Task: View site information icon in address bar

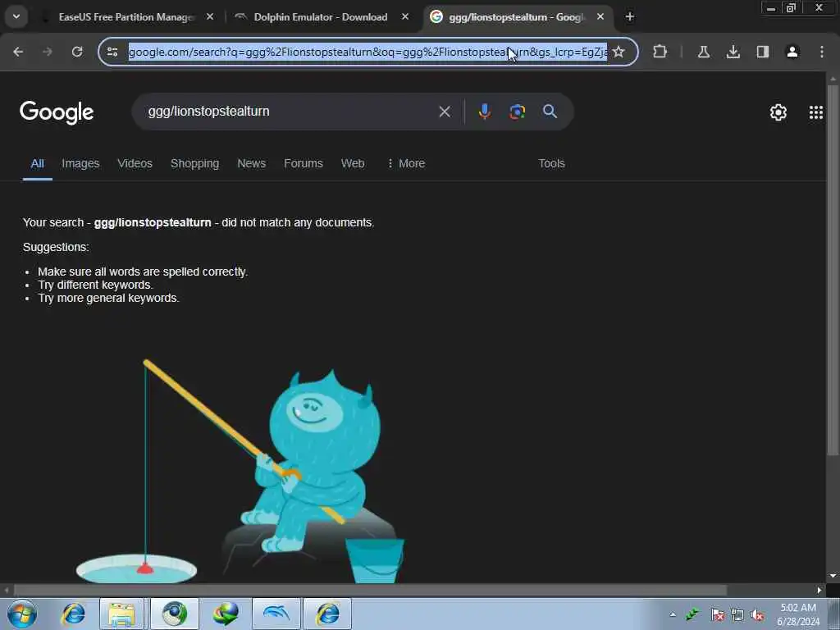Action: [x=112, y=52]
